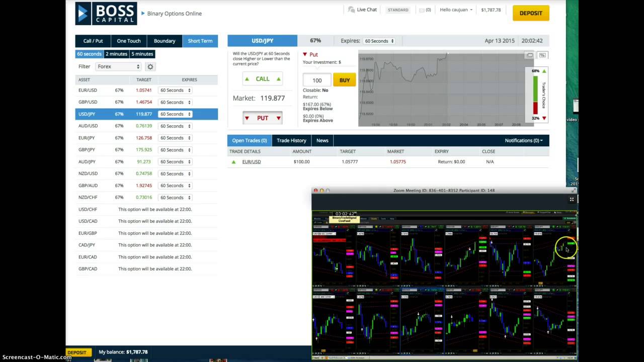This screenshot has width=644, height=362.
Task: Click the USD/JPY asset title in the trade panel
Action: (262, 41)
